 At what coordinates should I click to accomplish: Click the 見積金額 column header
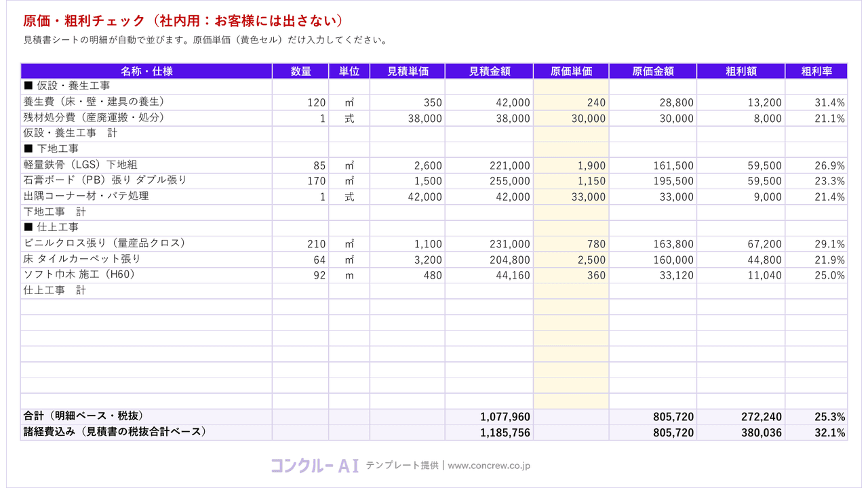pyautogui.click(x=489, y=71)
